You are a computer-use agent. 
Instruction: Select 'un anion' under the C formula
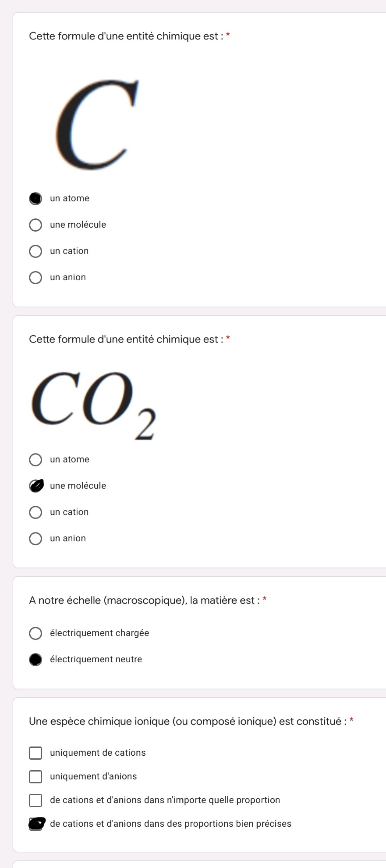pyautogui.click(x=35, y=278)
